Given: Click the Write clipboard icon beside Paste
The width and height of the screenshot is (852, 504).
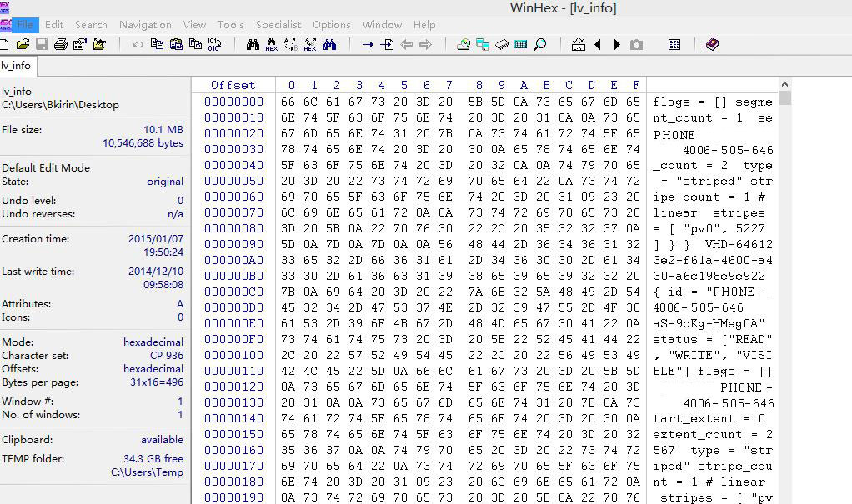Looking at the screenshot, I should coord(195,44).
